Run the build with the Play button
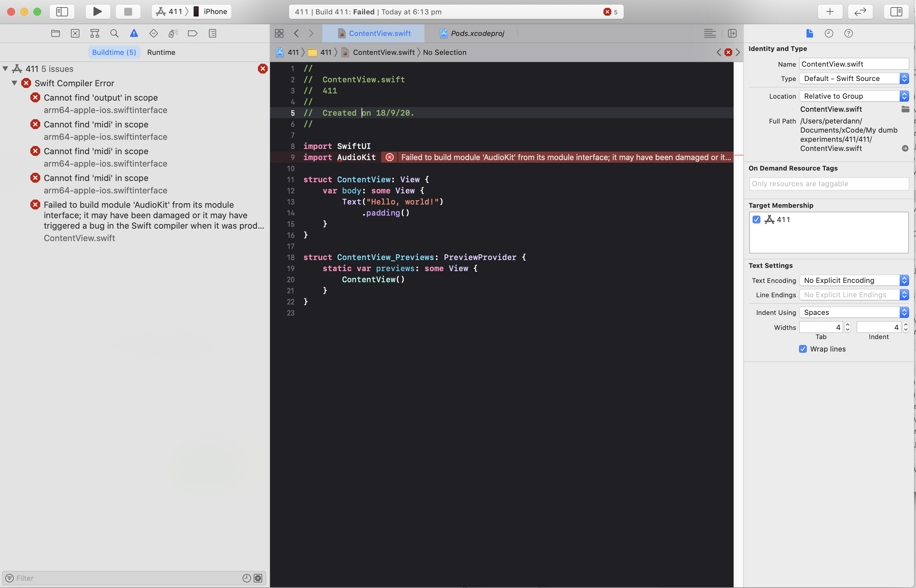916x588 pixels. pos(97,11)
